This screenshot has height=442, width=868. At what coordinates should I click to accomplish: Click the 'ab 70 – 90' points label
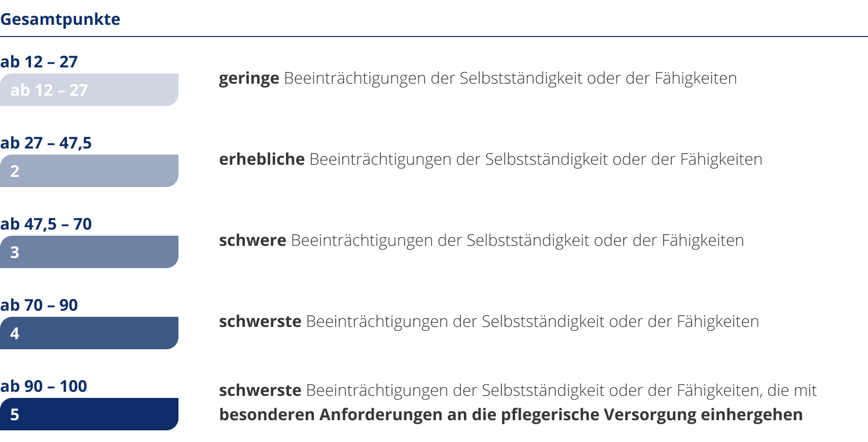click(39, 305)
